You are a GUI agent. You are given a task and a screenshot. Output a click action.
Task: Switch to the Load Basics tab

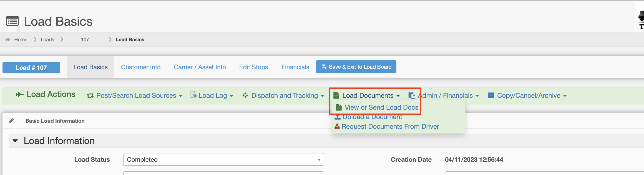[x=90, y=67]
